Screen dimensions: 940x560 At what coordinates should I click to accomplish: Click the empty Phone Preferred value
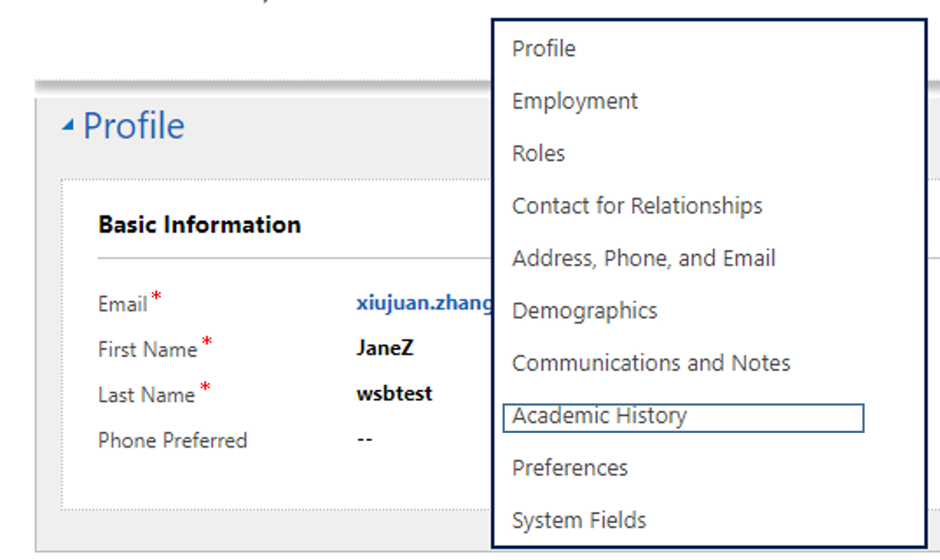tap(364, 440)
